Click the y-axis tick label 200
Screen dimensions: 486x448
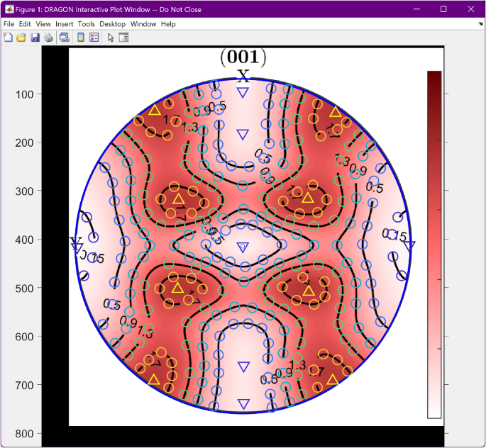[x=25, y=142]
